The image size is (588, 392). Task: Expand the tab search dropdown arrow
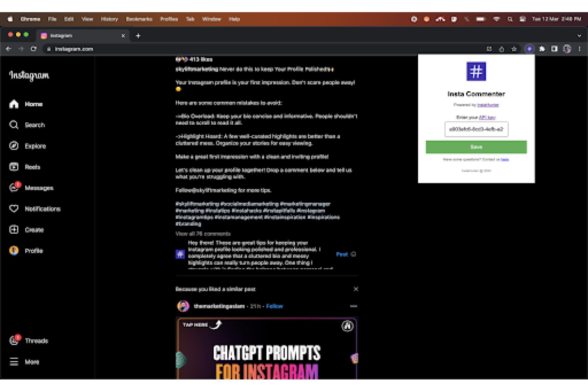pyautogui.click(x=579, y=36)
